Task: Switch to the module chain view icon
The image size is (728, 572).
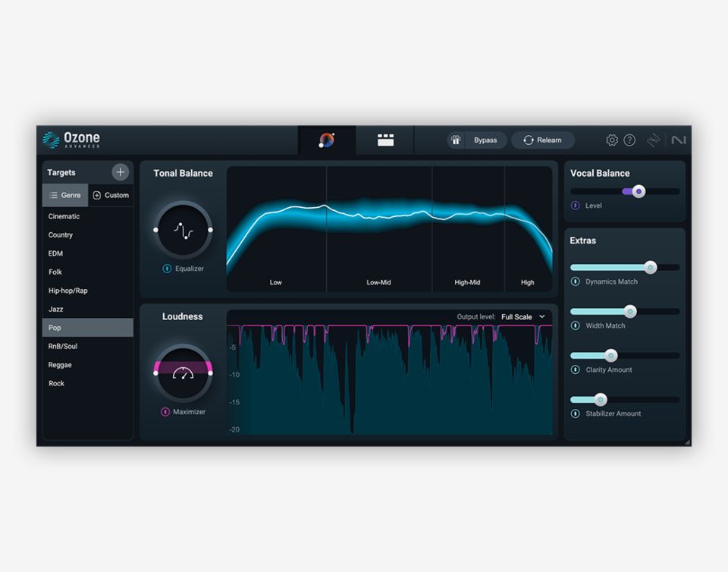Action: [385, 140]
